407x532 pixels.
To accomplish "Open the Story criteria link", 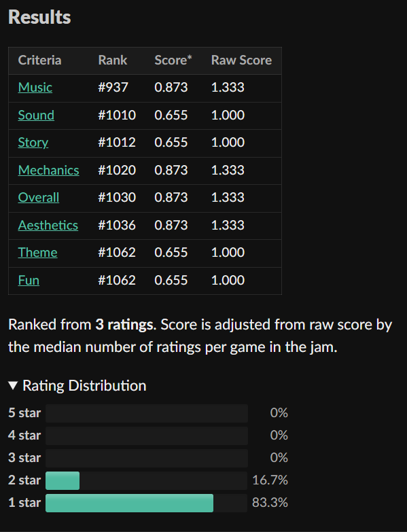I will tap(33, 143).
